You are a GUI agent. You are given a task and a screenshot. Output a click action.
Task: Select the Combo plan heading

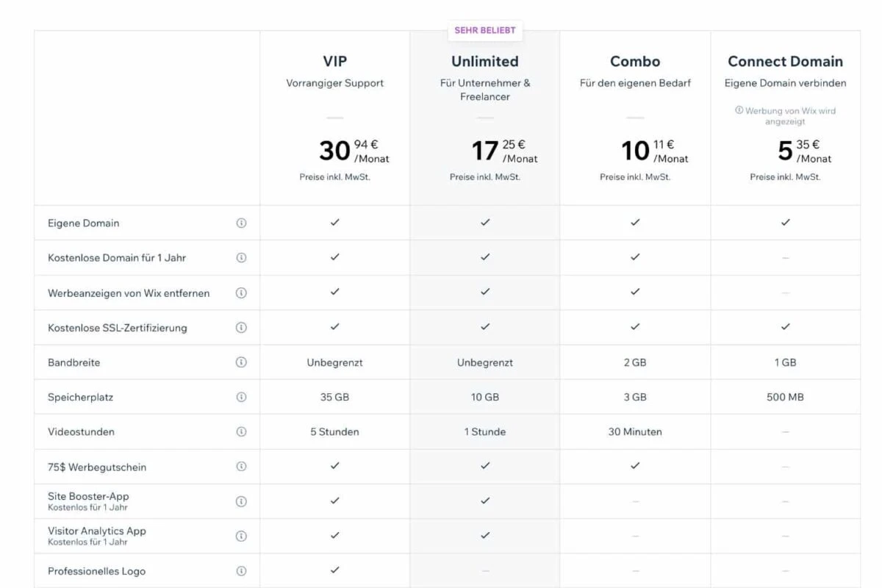[x=635, y=61]
